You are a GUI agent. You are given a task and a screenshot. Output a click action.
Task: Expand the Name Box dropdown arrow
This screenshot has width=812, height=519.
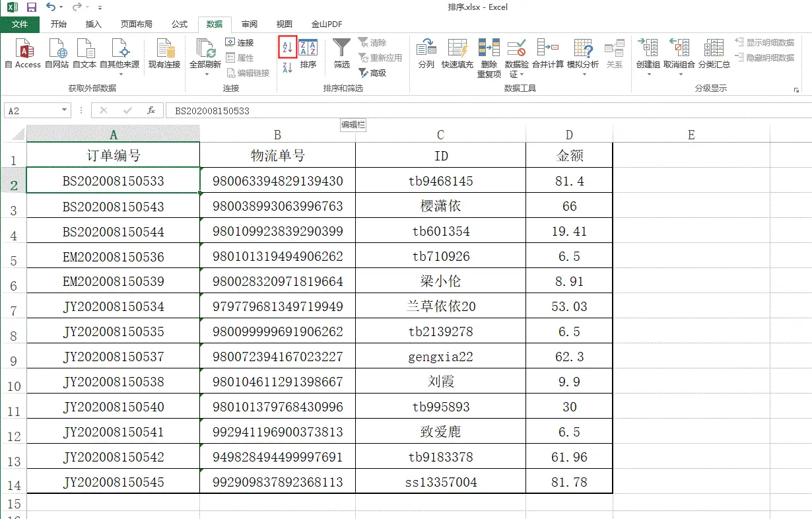(x=64, y=111)
